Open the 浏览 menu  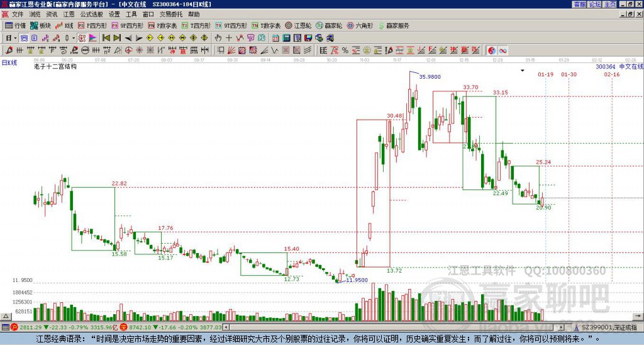click(35, 14)
